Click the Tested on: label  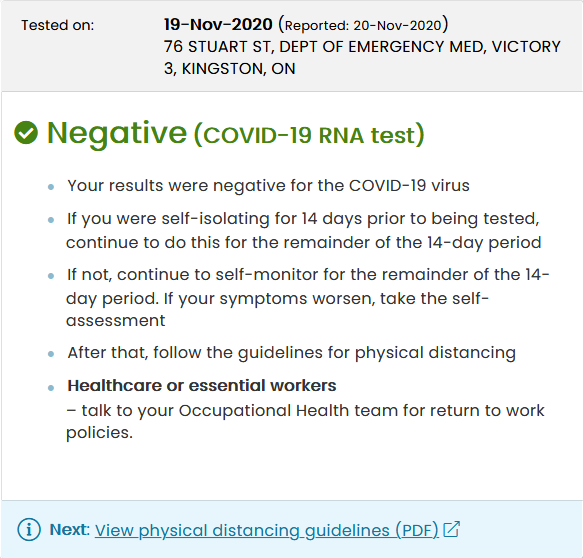pyautogui.click(x=58, y=25)
